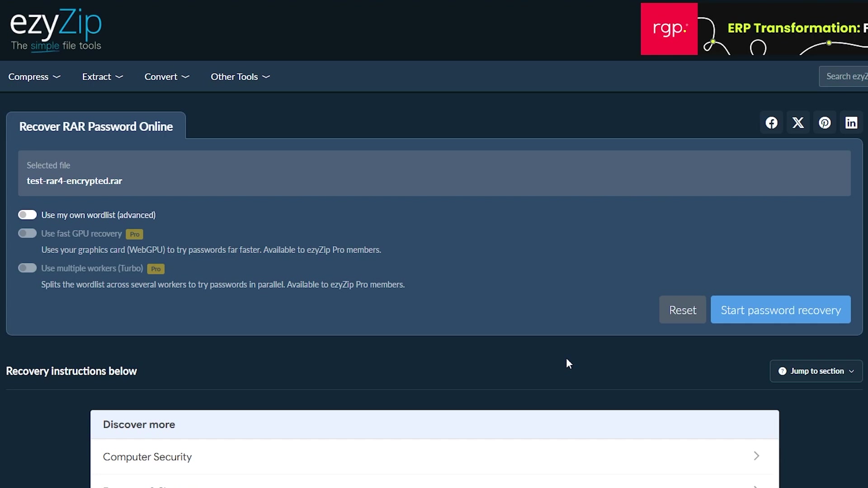
Task: Share the page on X
Action: (798, 123)
